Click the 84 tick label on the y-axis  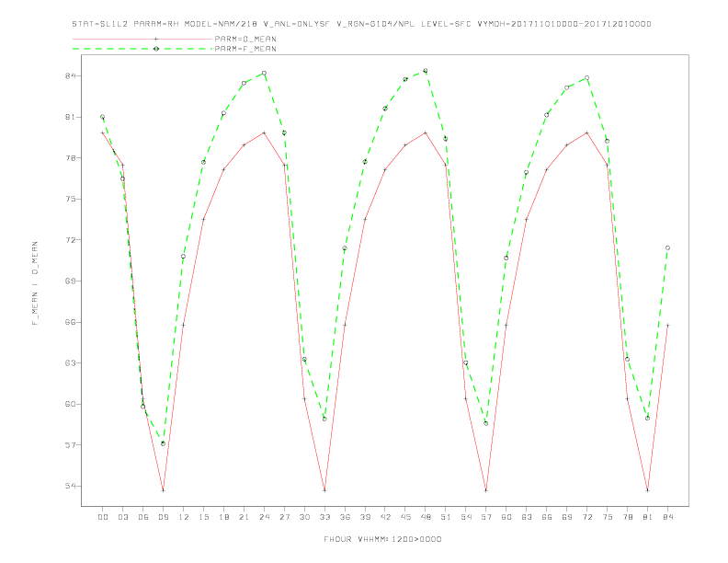(x=70, y=76)
